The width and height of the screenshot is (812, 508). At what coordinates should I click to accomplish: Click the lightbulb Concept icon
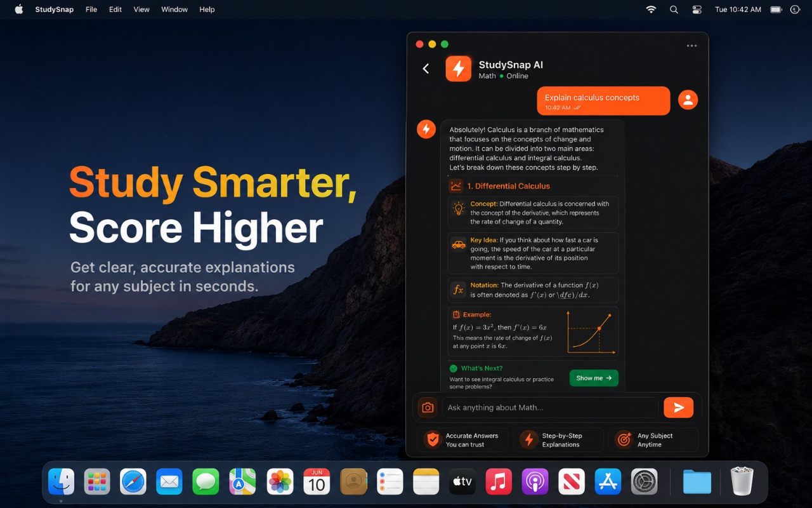click(458, 208)
